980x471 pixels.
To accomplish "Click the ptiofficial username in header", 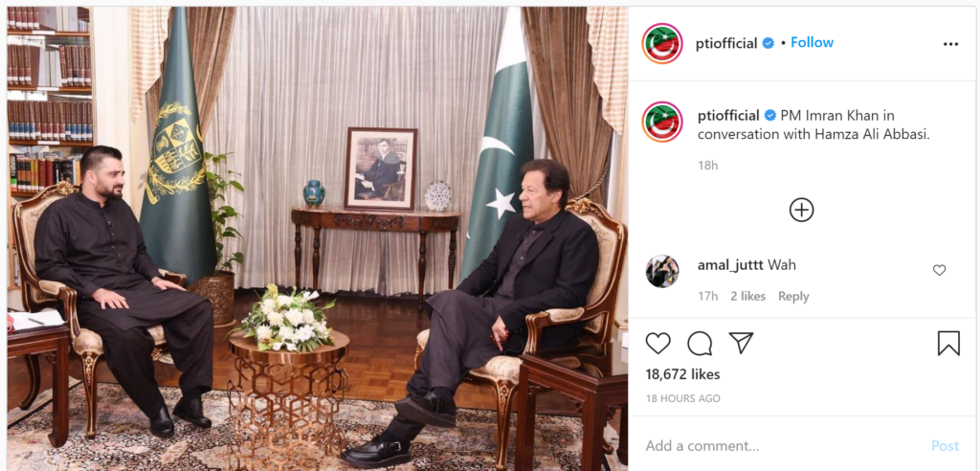I will point(727,43).
